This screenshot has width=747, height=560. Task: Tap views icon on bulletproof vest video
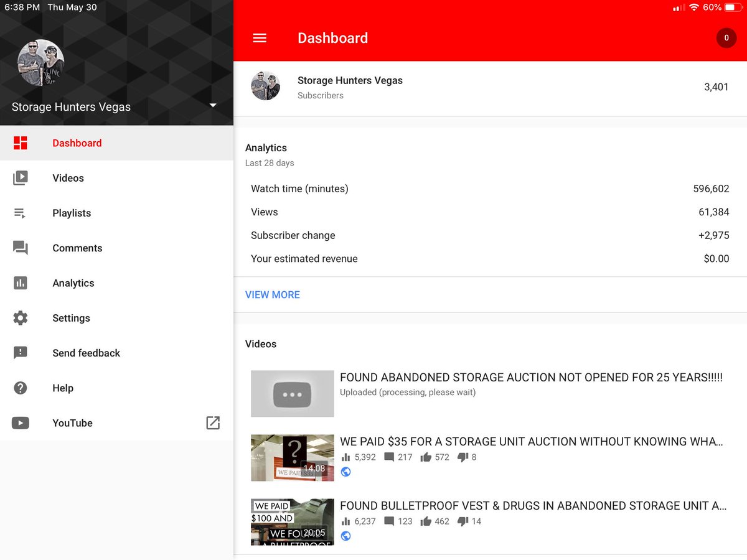click(x=346, y=521)
